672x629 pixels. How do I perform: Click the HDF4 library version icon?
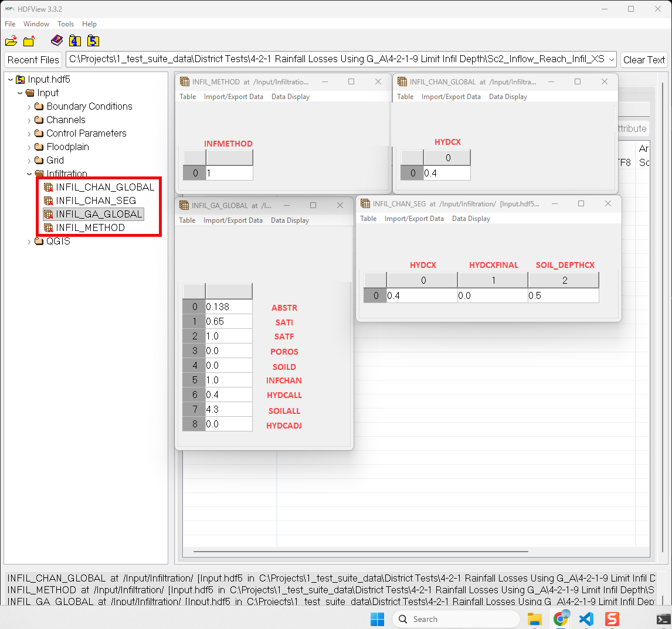74,40
